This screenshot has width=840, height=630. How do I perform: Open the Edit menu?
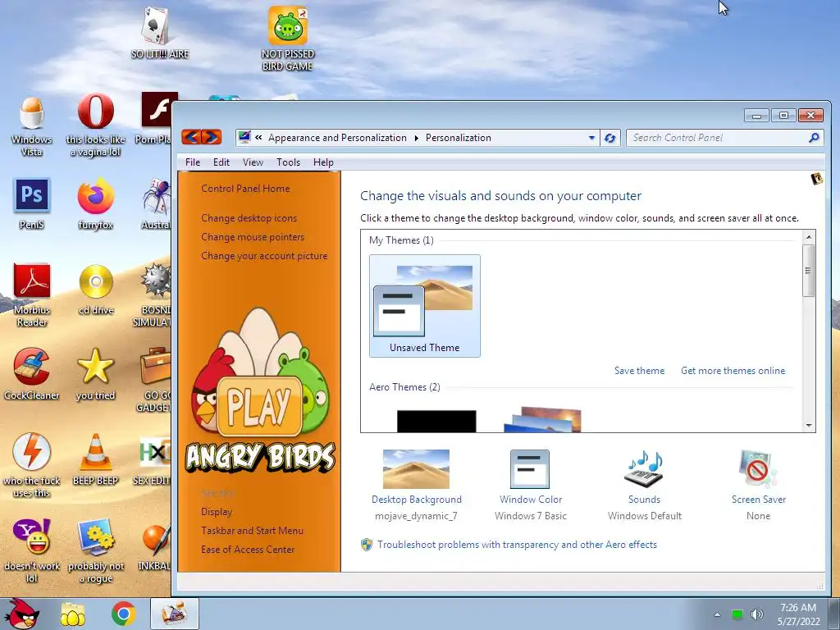221,162
